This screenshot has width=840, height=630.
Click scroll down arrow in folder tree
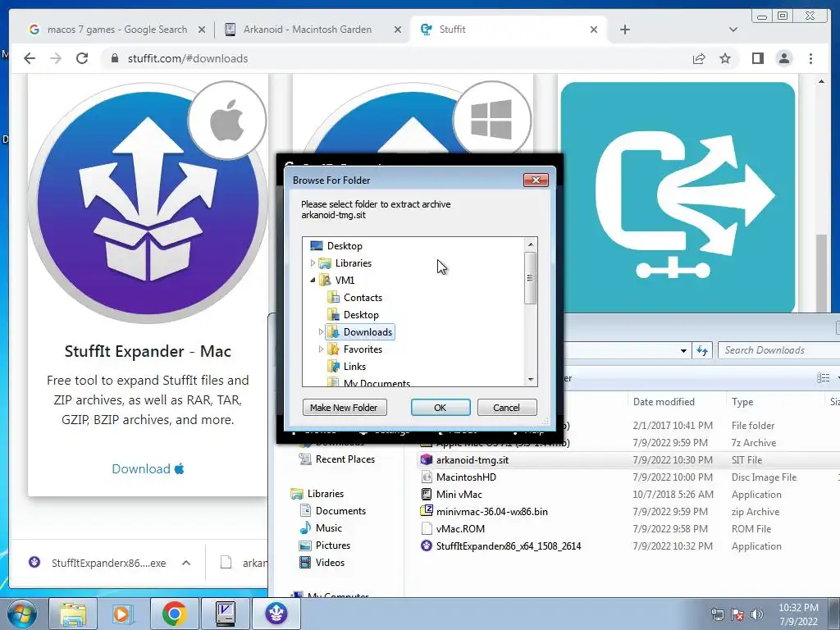point(531,379)
